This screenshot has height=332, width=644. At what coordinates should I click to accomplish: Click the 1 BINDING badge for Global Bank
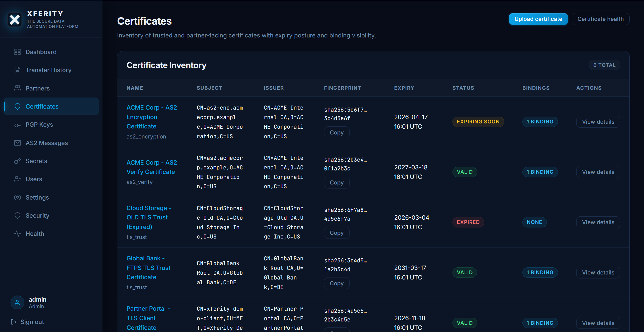click(540, 273)
